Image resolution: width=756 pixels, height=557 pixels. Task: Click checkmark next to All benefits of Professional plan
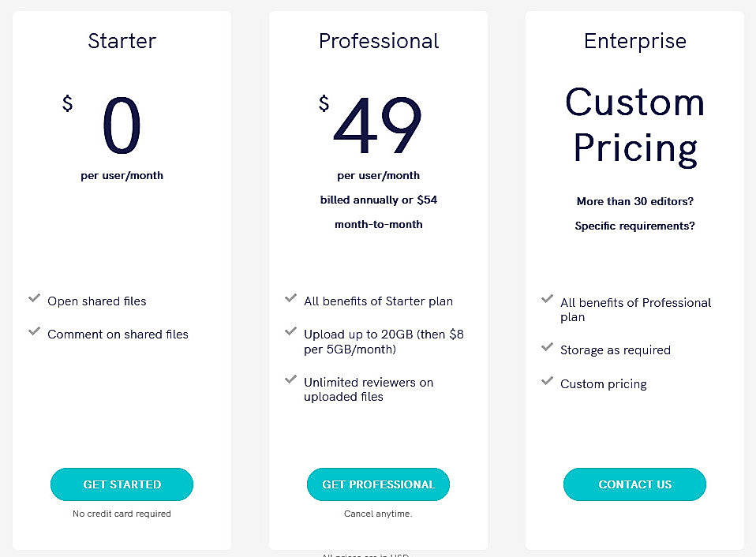[x=548, y=299]
